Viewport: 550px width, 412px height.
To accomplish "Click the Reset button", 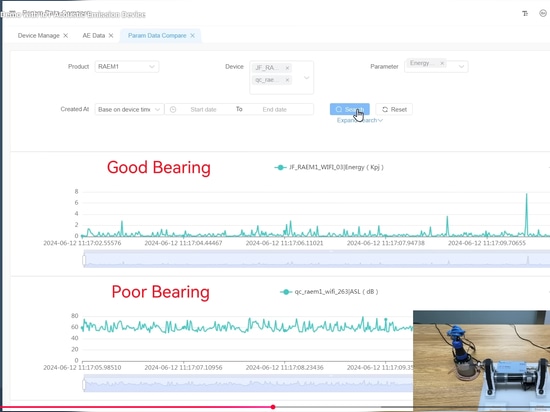I will (x=394, y=109).
